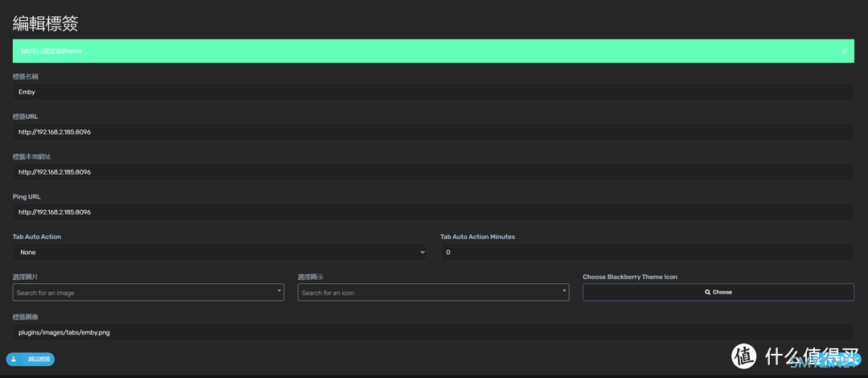Click inside the Search for an icon box
Image resolution: width=868 pixels, height=378 pixels.
pos(428,293)
